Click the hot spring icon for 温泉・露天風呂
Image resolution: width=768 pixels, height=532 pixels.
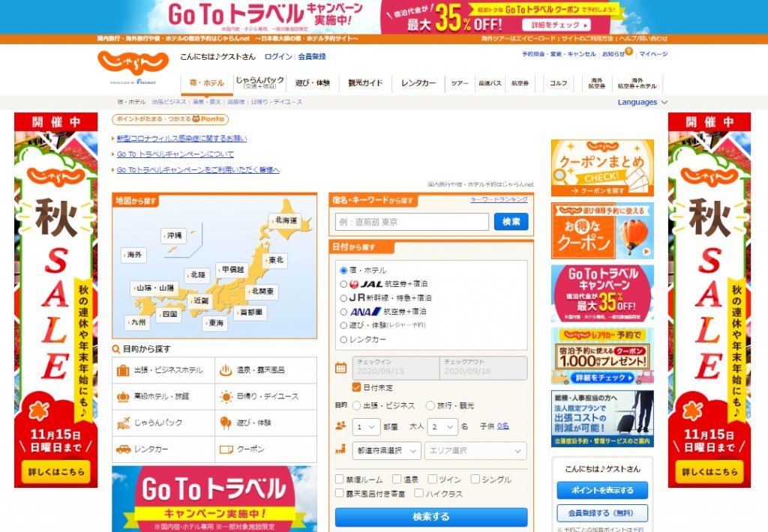click(x=225, y=370)
